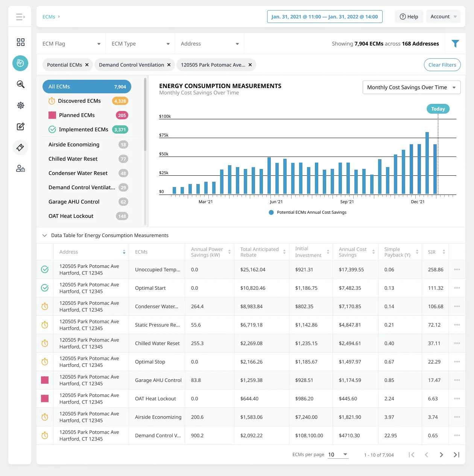
Task: Go to the previous page of results
Action: (x=427, y=455)
